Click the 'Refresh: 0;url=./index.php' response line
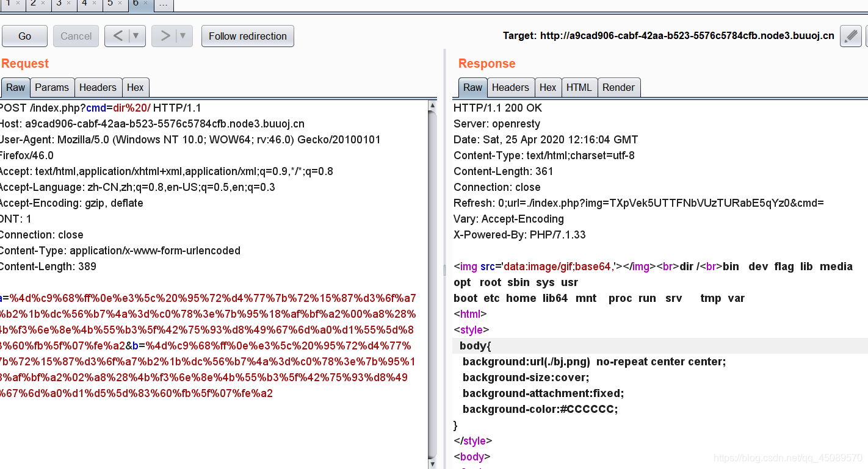Image resolution: width=868 pixels, height=469 pixels. (x=638, y=203)
